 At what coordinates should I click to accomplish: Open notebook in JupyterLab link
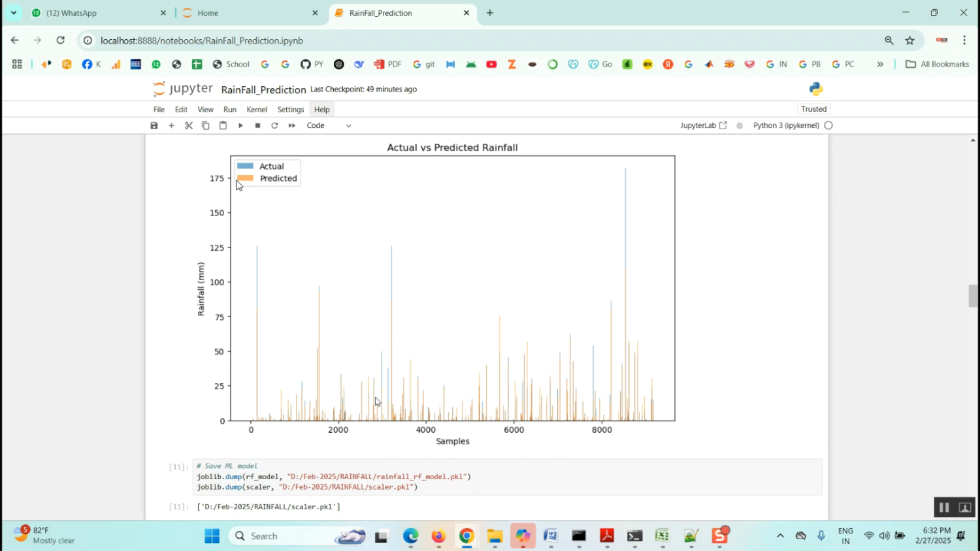point(703,125)
